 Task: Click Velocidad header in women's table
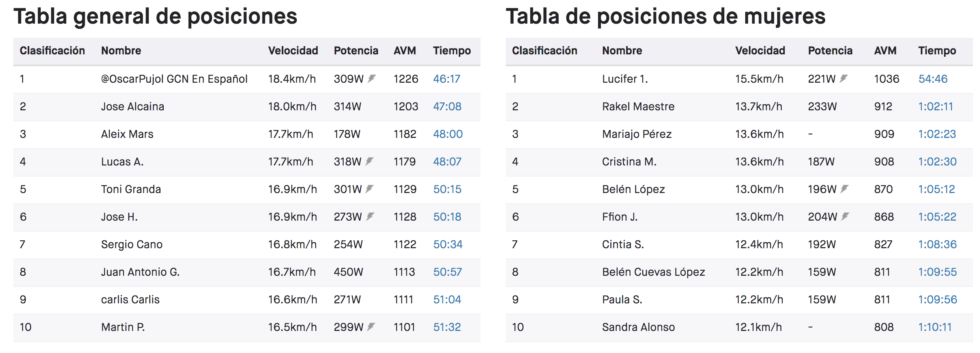pyautogui.click(x=760, y=50)
